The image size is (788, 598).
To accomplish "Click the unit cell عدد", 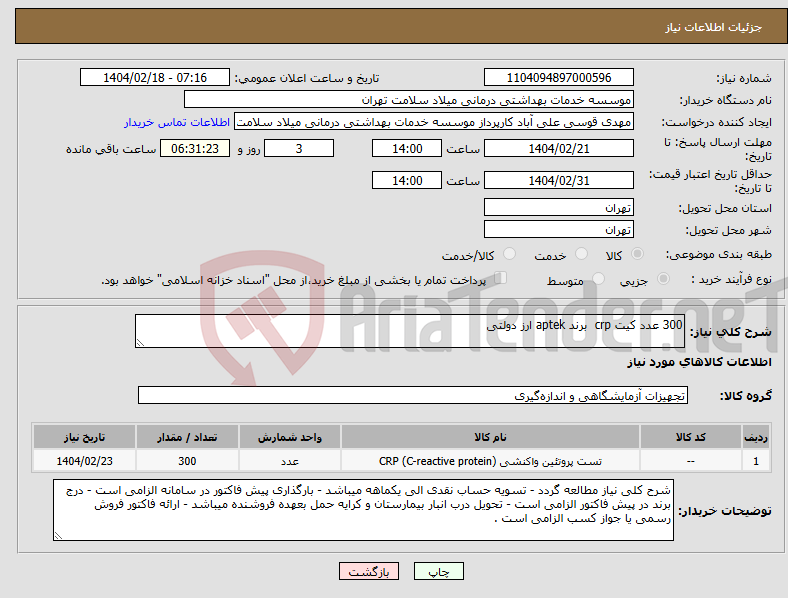I will [x=289, y=461].
